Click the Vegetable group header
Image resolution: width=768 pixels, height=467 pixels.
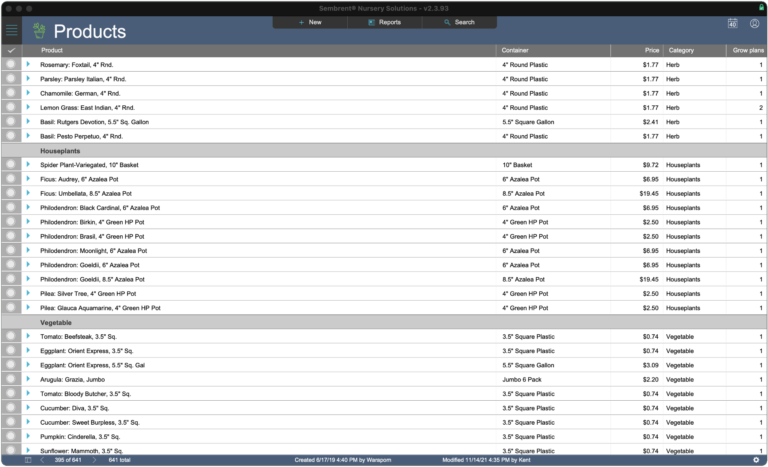(x=56, y=322)
